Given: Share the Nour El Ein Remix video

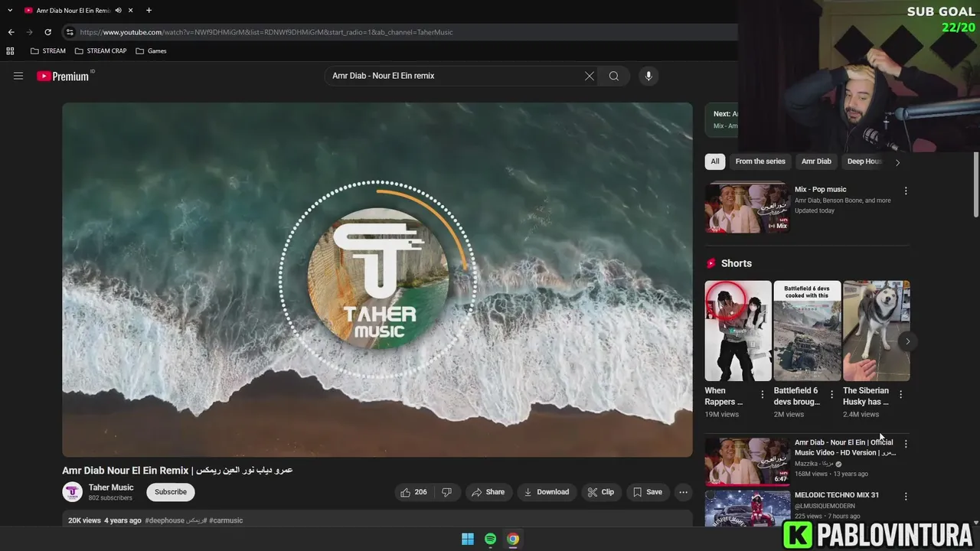Looking at the screenshot, I should pyautogui.click(x=488, y=492).
